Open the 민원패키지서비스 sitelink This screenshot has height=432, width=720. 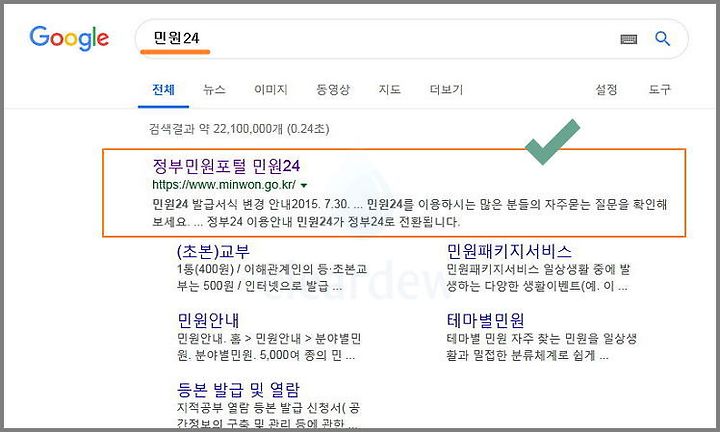[509, 251]
